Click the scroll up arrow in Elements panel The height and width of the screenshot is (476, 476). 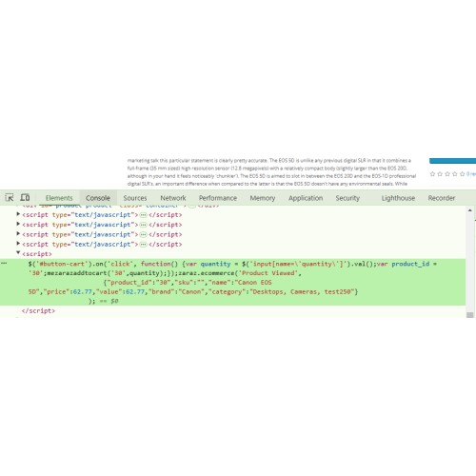[470, 210]
